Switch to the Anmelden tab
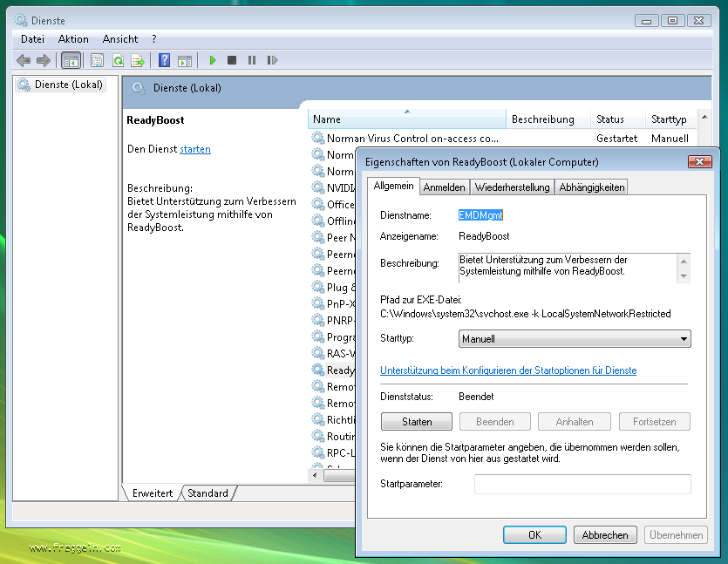The width and height of the screenshot is (728, 564). point(445,187)
